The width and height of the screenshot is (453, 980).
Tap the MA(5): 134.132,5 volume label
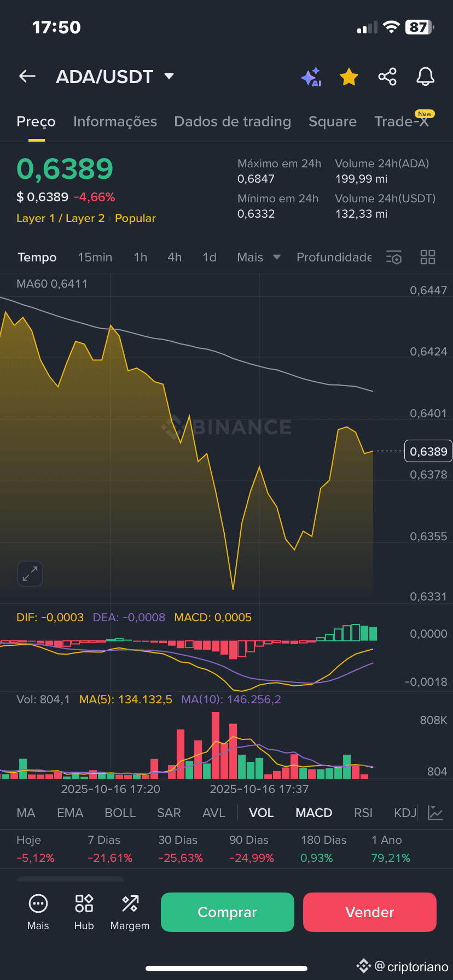click(x=126, y=699)
